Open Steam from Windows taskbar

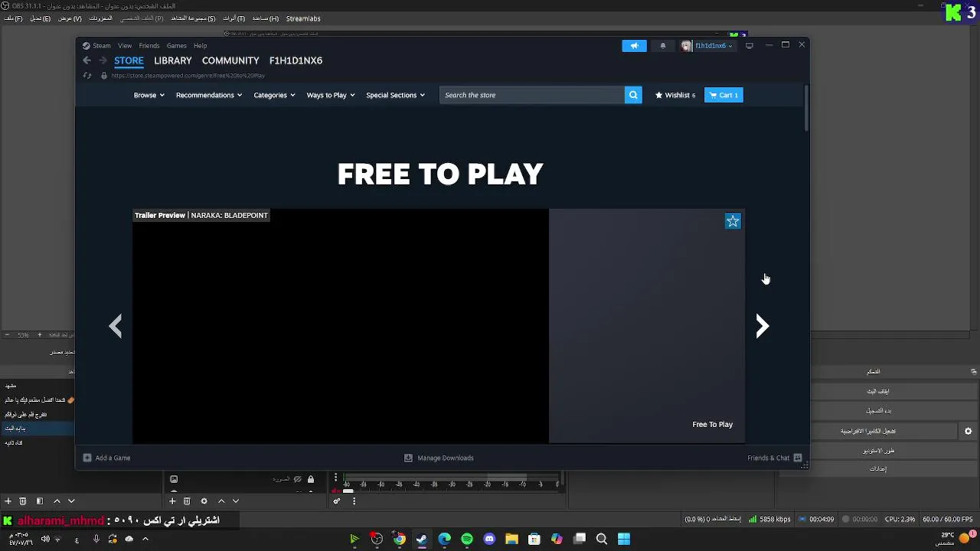(422, 540)
